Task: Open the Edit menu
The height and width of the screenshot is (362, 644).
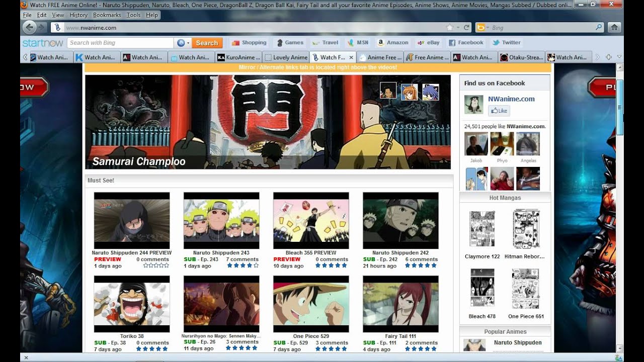Action: pos(42,15)
